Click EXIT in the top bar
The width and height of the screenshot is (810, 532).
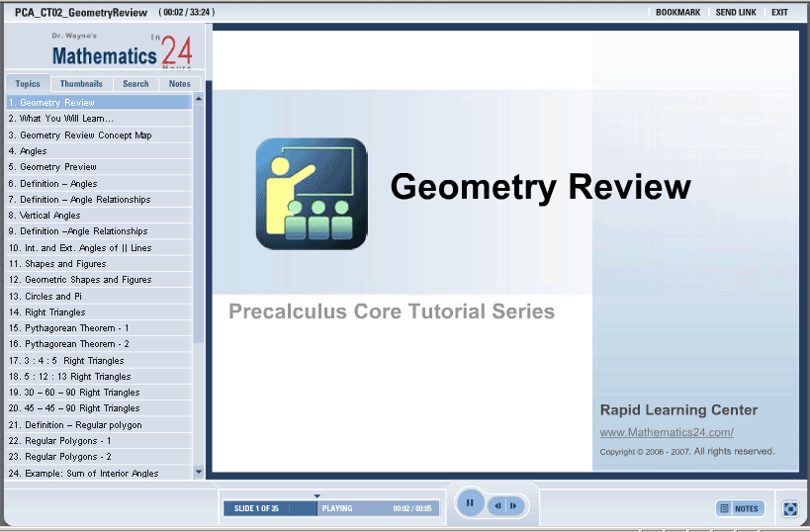click(779, 13)
